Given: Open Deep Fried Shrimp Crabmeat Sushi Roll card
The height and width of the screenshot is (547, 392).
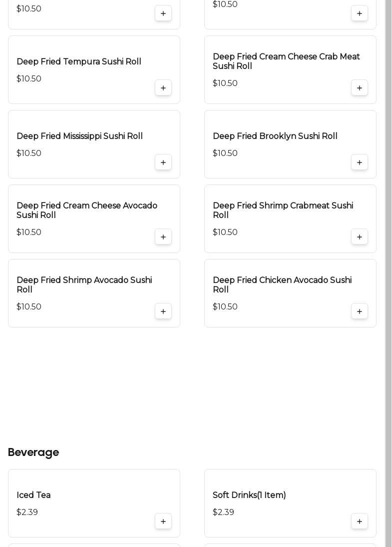Looking at the screenshot, I should pyautogui.click(x=283, y=210).
